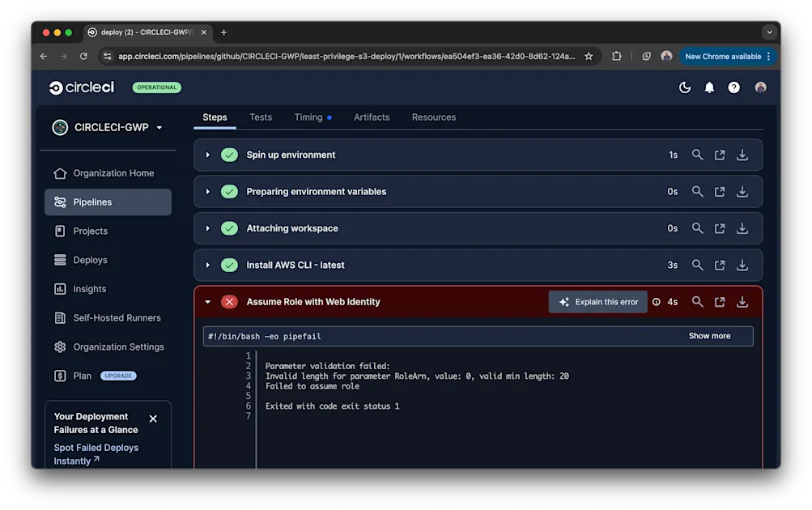This screenshot has height=510, width=812.
Task: Open the Chrome profile avatar
Action: [x=666, y=56]
